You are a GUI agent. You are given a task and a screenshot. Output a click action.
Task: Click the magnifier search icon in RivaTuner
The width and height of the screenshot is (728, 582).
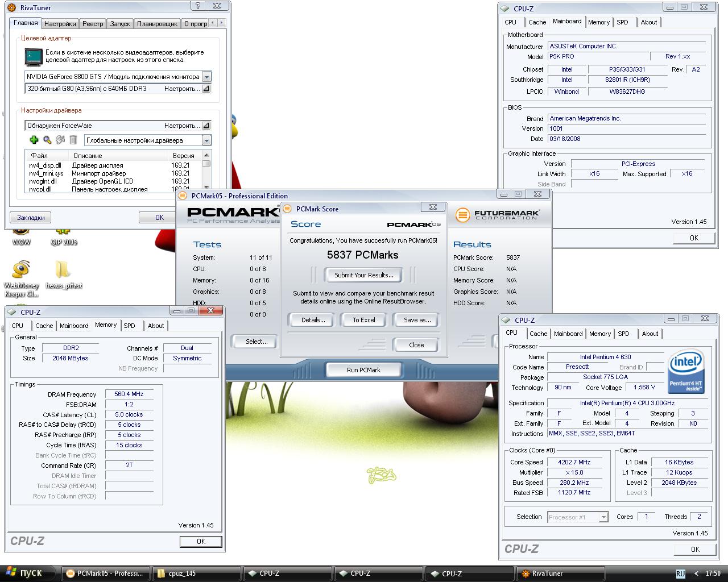click(47, 140)
